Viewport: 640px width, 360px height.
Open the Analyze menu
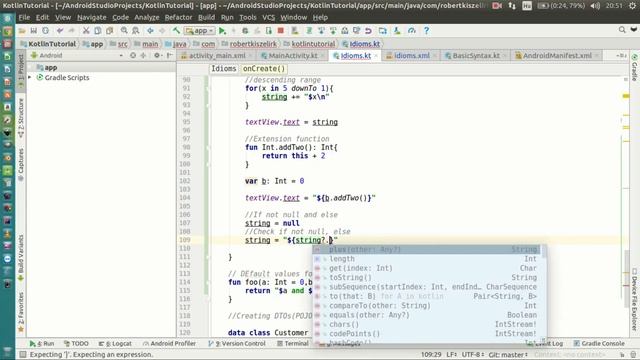click(147, 18)
